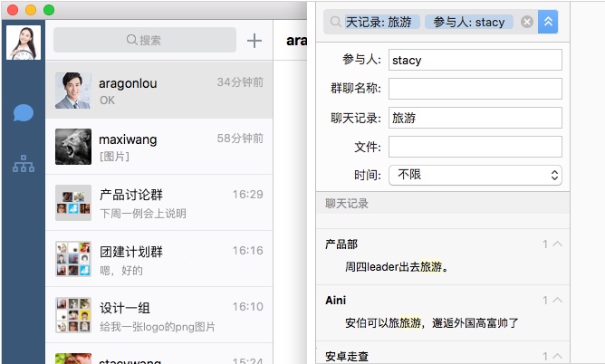Click the [图片] preview under maxiwang
Screen dimensions: 605x364
[114, 156]
